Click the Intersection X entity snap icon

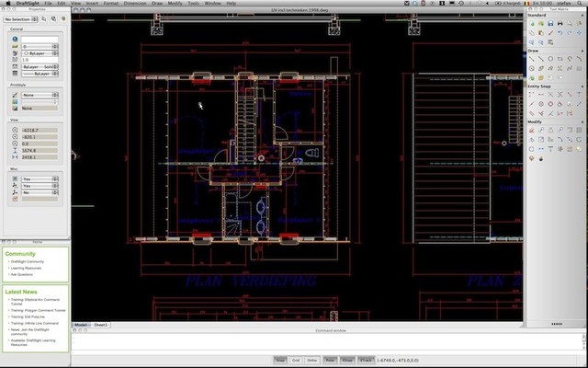coord(560,95)
